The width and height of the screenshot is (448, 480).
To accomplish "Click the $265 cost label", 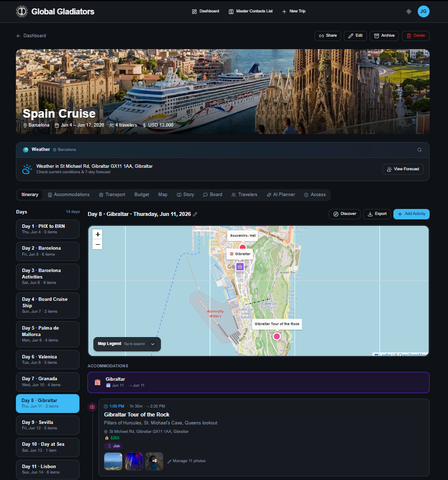I will point(115,438).
